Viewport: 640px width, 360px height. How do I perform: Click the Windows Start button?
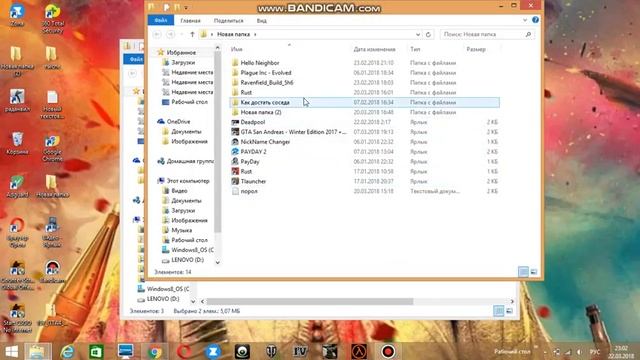11,351
